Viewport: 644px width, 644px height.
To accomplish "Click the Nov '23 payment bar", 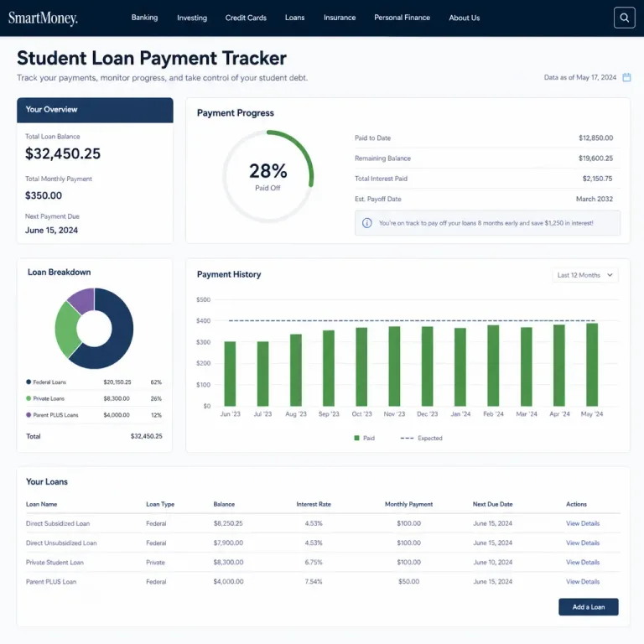I will click(394, 366).
